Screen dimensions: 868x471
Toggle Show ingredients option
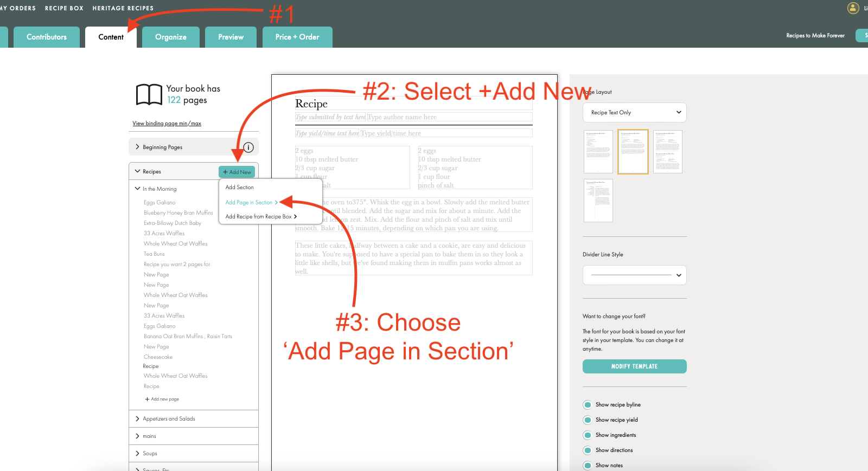pyautogui.click(x=588, y=435)
